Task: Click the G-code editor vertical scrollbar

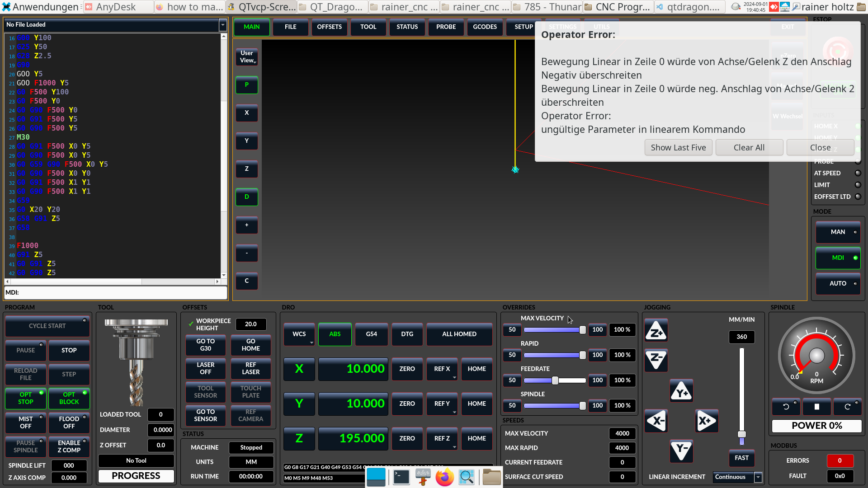Action: 224,156
